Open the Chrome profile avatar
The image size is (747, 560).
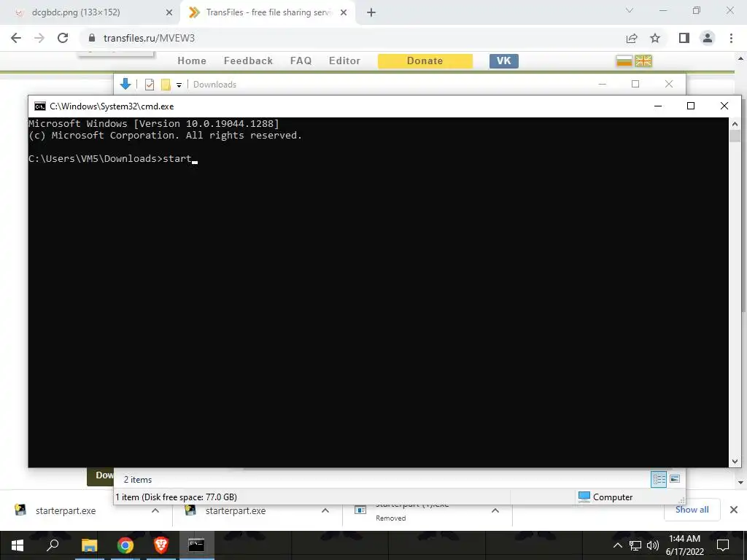point(708,38)
